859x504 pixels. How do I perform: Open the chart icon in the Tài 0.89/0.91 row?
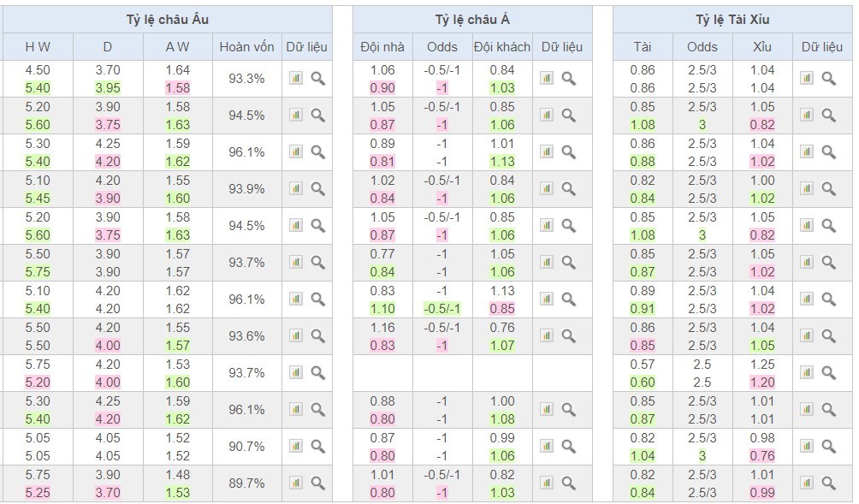click(x=807, y=299)
